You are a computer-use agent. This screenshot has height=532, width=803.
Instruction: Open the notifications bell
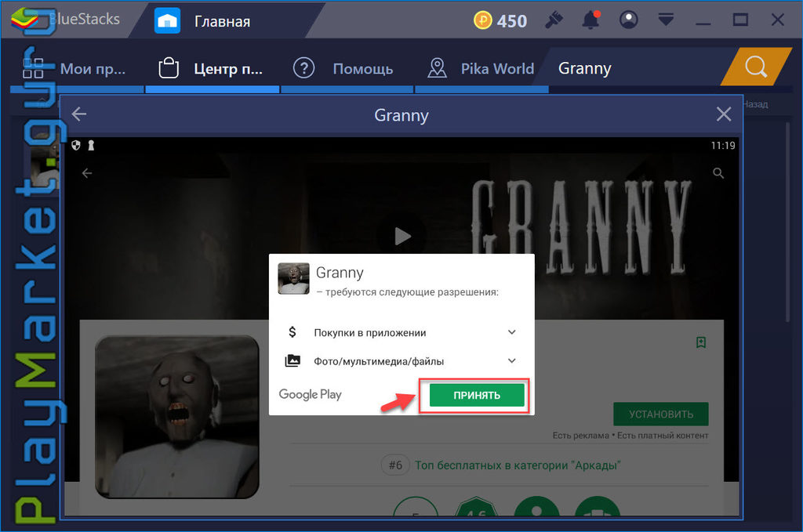click(590, 20)
